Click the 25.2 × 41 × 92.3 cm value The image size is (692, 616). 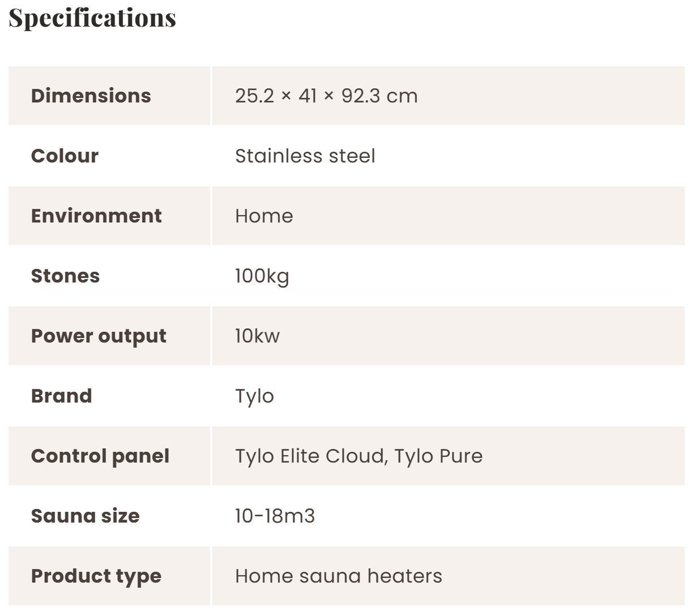click(x=326, y=96)
